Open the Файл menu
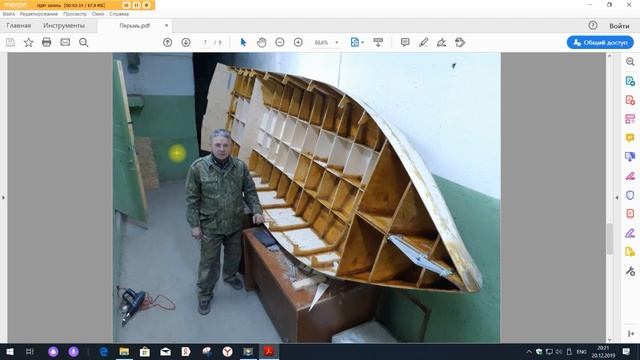 [x=9, y=14]
